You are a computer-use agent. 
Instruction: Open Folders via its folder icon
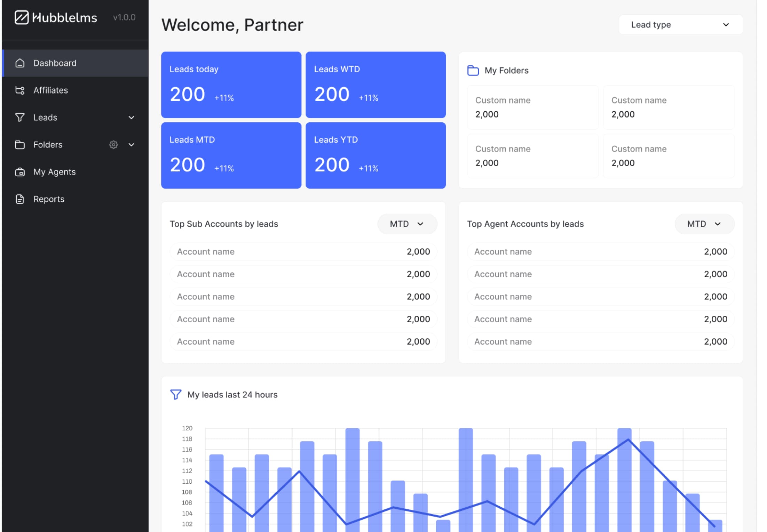point(20,145)
